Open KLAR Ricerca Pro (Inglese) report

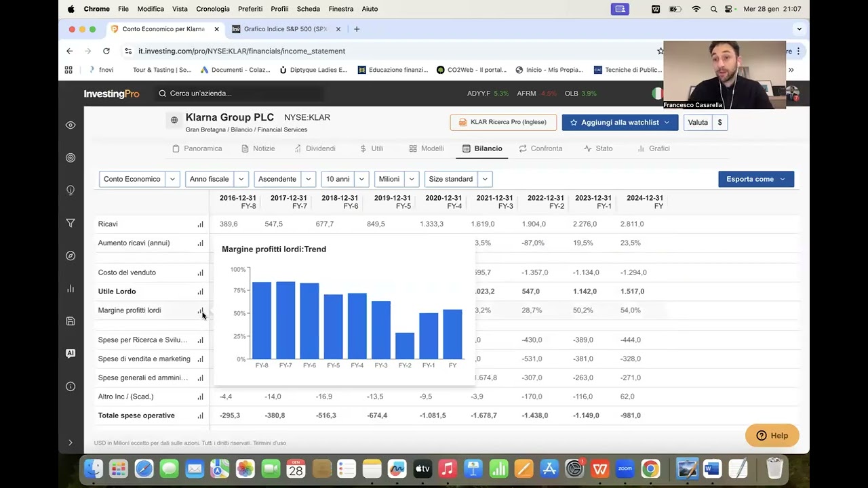(x=503, y=123)
